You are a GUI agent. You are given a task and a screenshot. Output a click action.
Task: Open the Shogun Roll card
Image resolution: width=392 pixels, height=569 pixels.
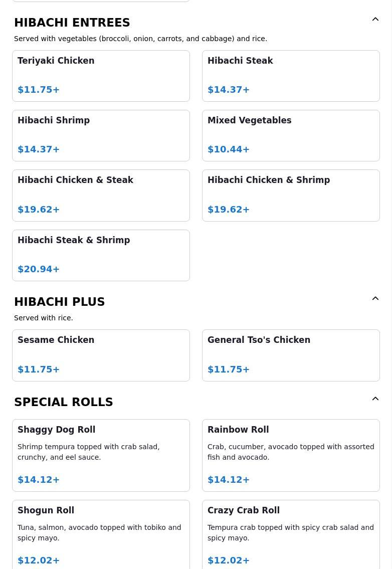[x=101, y=534]
